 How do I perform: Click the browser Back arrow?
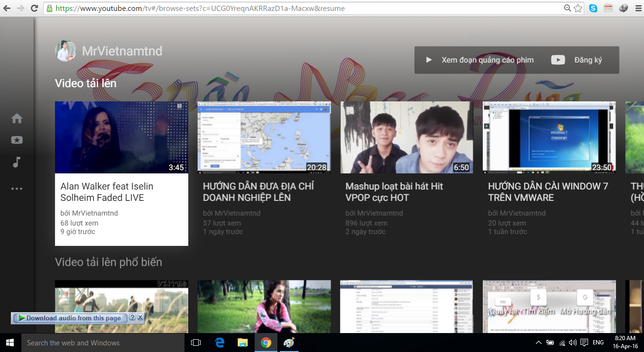[x=7, y=8]
